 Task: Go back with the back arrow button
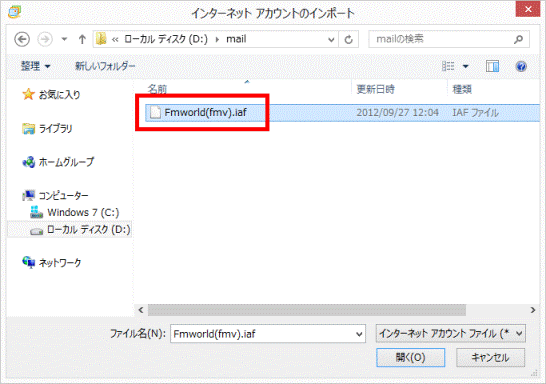pyautogui.click(x=22, y=39)
